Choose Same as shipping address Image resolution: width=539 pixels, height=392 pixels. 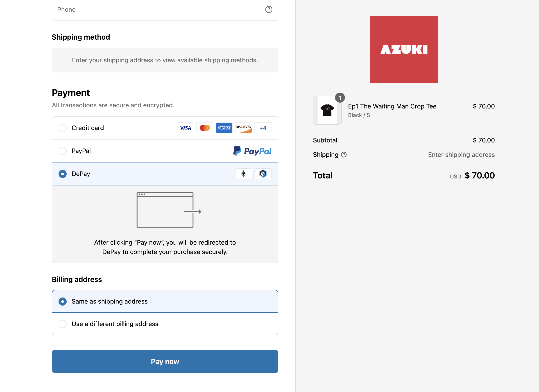165,301
